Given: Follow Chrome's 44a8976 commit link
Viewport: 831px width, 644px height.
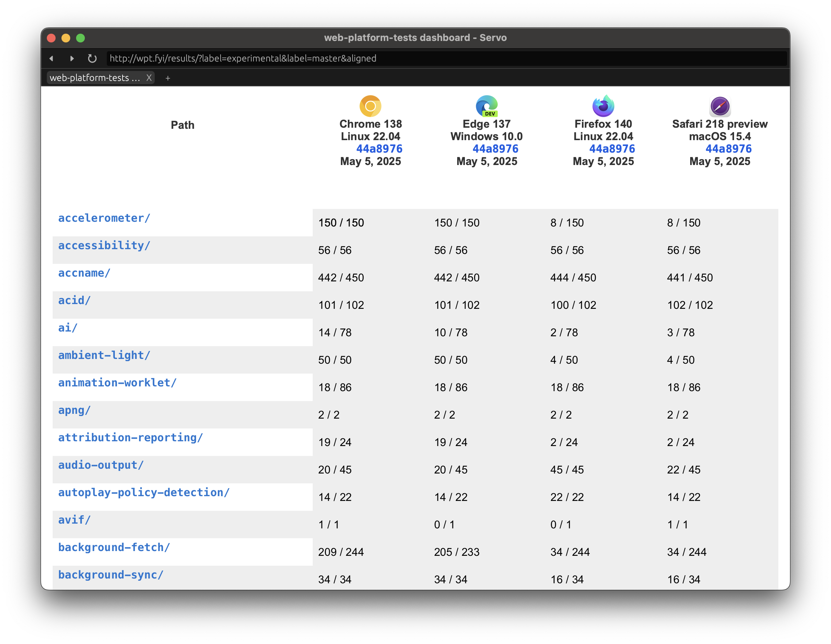Looking at the screenshot, I should pos(380,149).
